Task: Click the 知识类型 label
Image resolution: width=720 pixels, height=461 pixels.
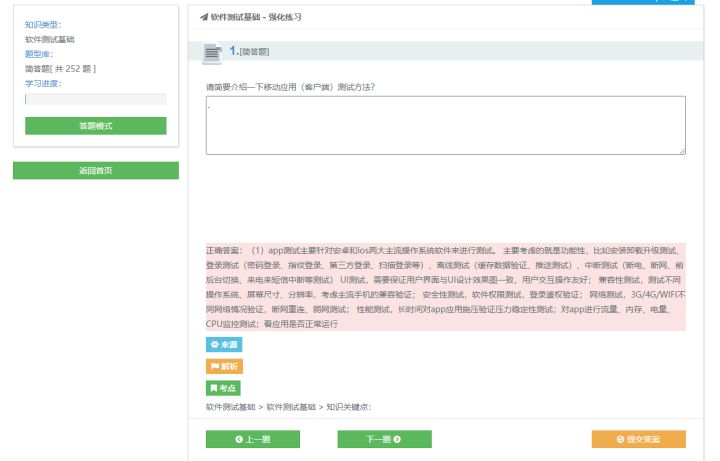Action: [x=43, y=25]
